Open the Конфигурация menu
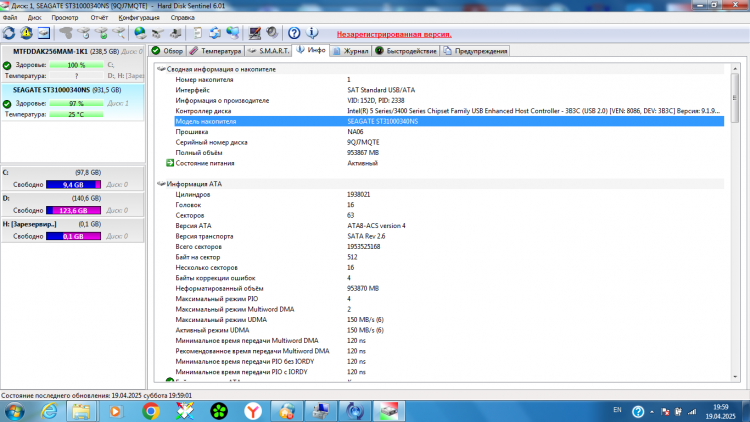The height and width of the screenshot is (422, 750). click(139, 18)
